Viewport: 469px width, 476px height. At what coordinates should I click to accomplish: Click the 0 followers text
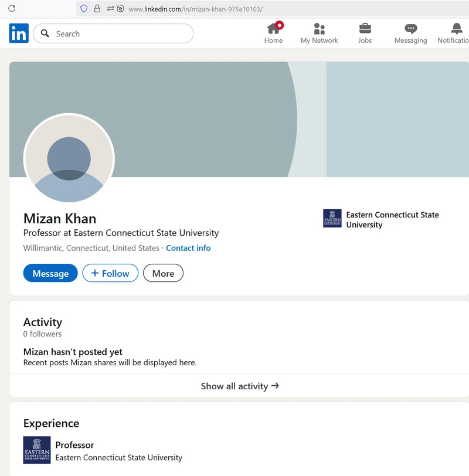(x=42, y=334)
